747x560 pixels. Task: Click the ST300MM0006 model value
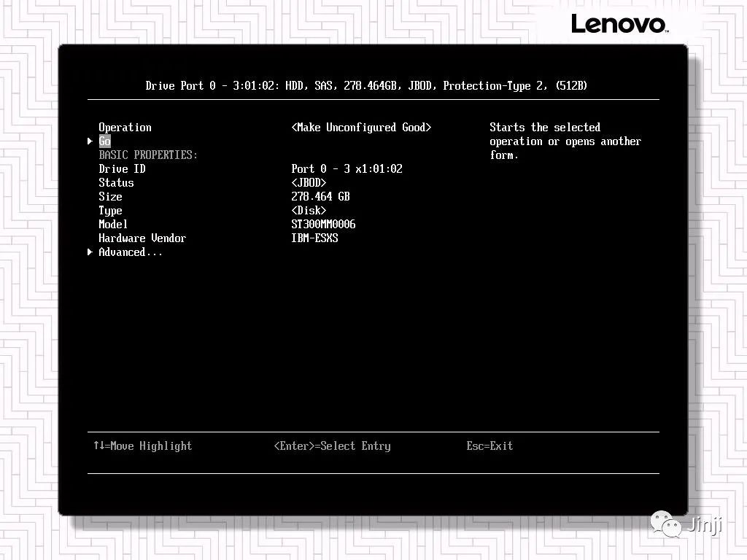[x=323, y=224]
